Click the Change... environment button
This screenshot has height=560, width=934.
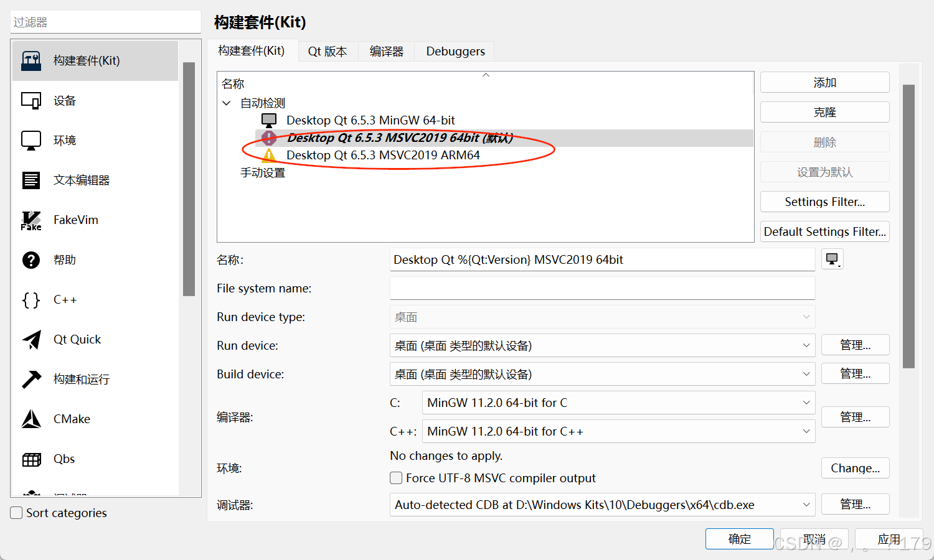pos(855,468)
